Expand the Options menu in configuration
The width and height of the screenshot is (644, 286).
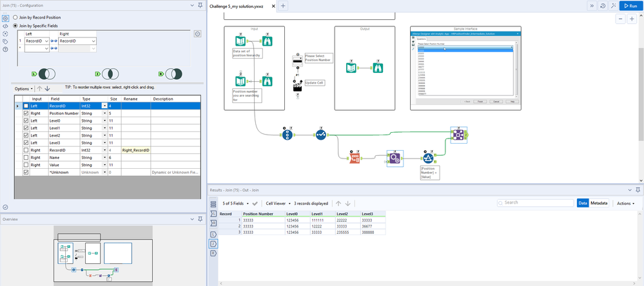click(x=23, y=88)
